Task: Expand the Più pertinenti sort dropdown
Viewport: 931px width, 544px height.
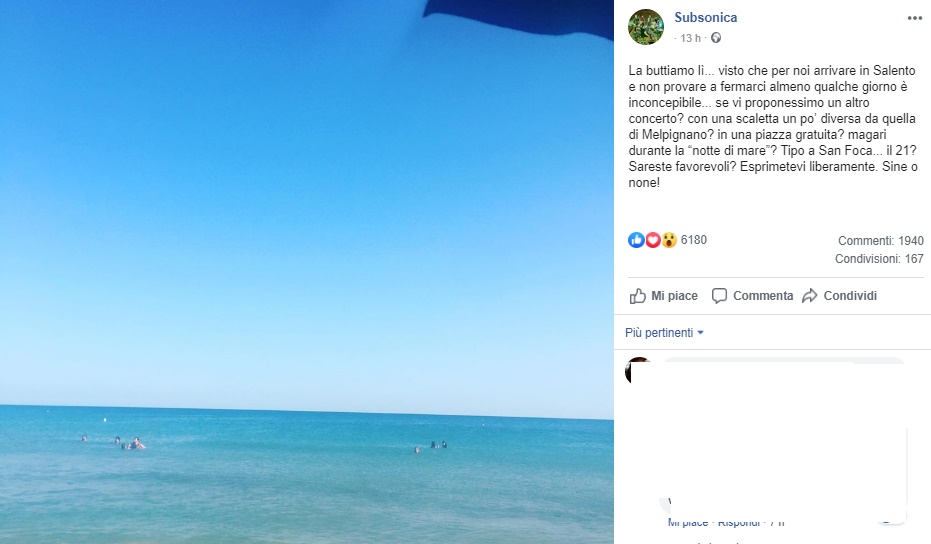Action: click(x=664, y=333)
